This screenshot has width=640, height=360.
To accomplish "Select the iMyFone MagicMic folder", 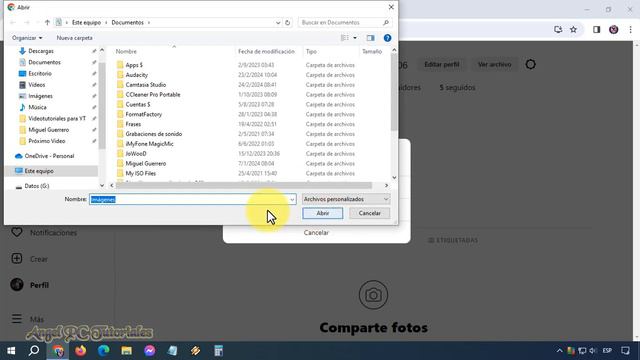I will 149,144.
